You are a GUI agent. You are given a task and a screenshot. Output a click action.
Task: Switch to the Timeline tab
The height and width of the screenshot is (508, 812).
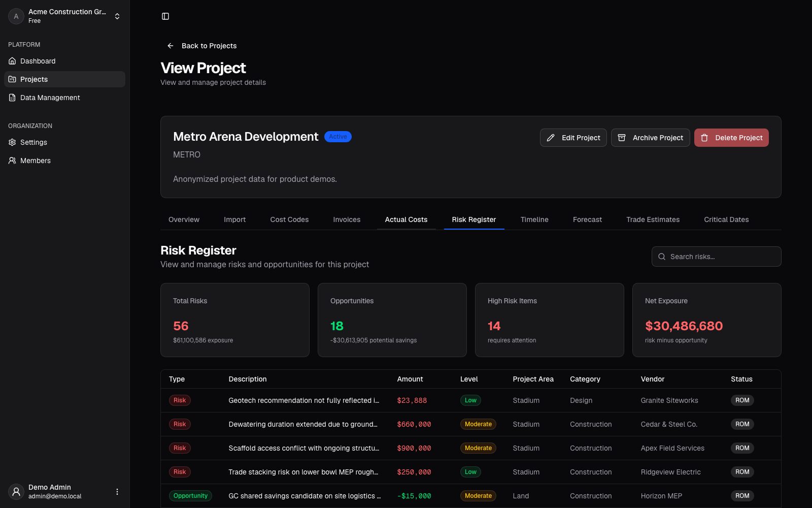coord(534,219)
